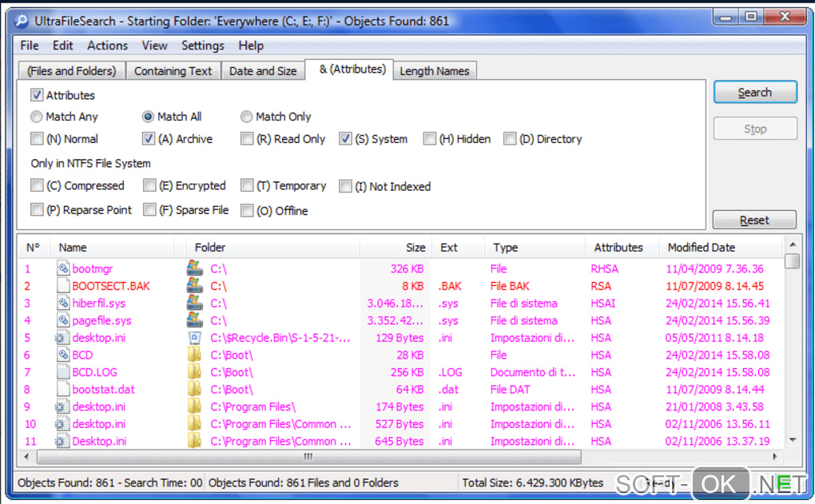Viewport: 815px width, 504px height.
Task: Click the Boot folder icon in BCD.LOG row
Action: click(194, 372)
